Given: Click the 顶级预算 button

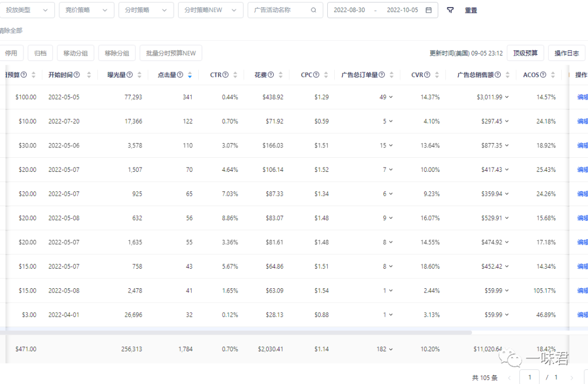Looking at the screenshot, I should coord(525,53).
